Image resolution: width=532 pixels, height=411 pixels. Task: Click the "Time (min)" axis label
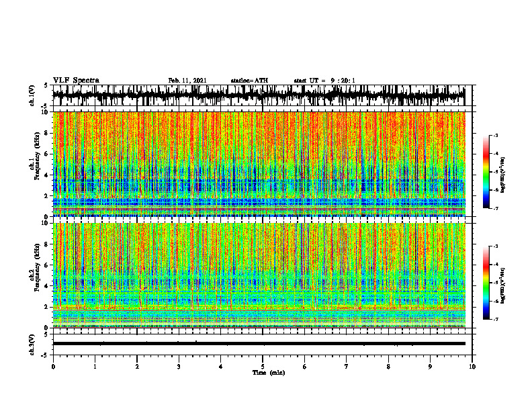point(269,373)
